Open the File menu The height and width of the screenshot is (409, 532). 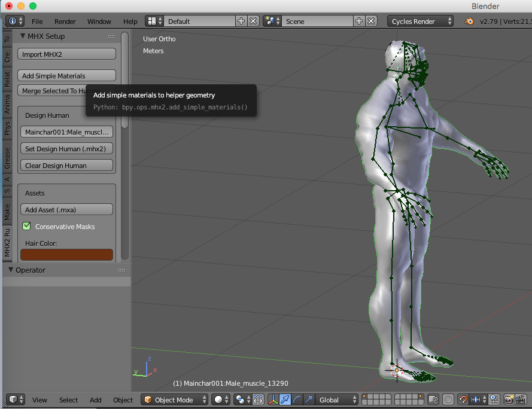pyautogui.click(x=37, y=22)
